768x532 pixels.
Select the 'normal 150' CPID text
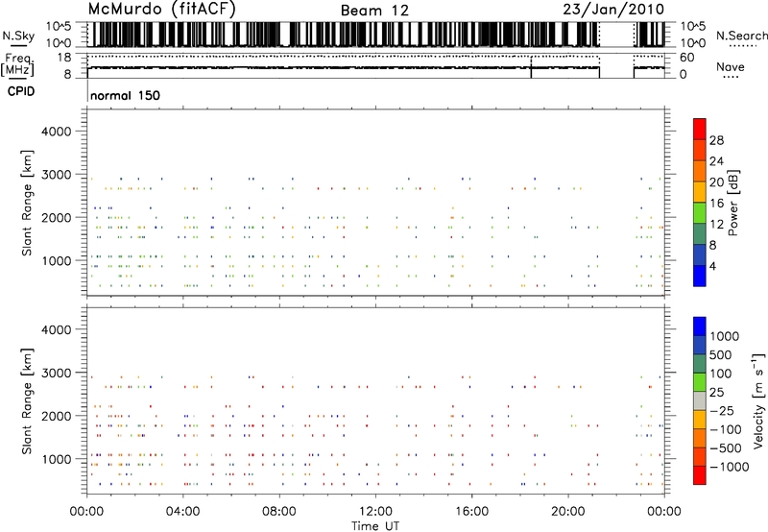click(126, 95)
